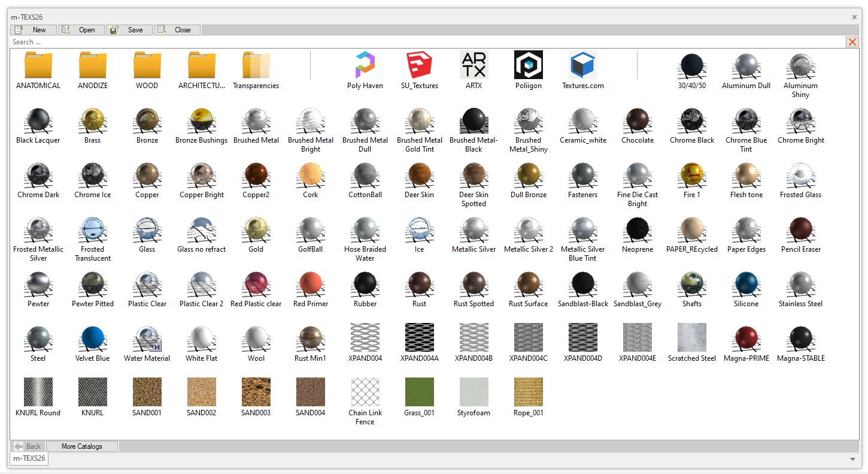This screenshot has height=474, width=868.
Task: Click the Open button in toolbar
Action: pos(81,30)
